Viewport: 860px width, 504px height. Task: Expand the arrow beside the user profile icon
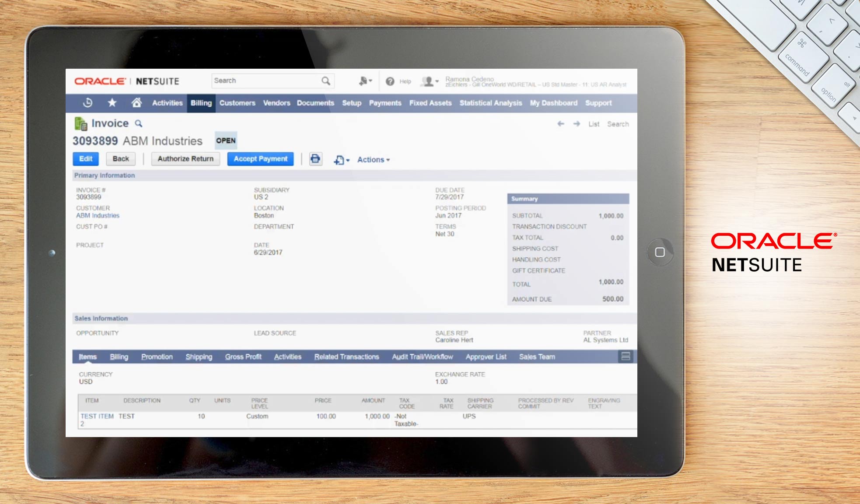(x=437, y=81)
